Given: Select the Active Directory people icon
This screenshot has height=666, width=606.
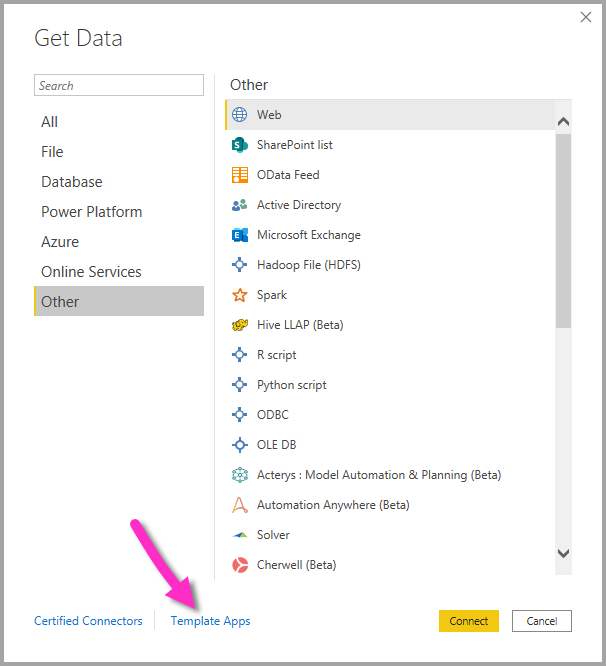Looking at the screenshot, I should tap(240, 205).
